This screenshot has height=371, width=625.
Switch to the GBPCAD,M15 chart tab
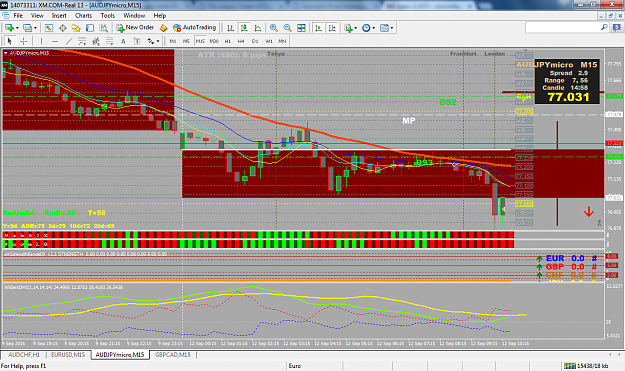173,355
